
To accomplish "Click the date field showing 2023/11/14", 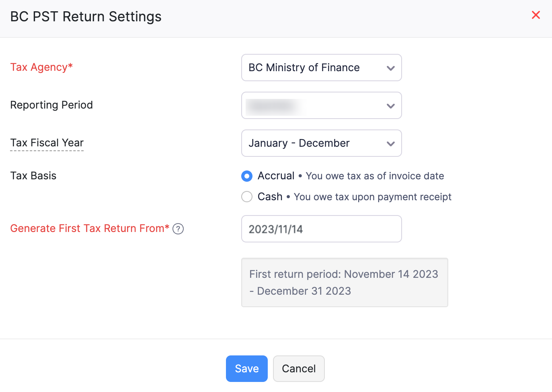I will click(321, 229).
